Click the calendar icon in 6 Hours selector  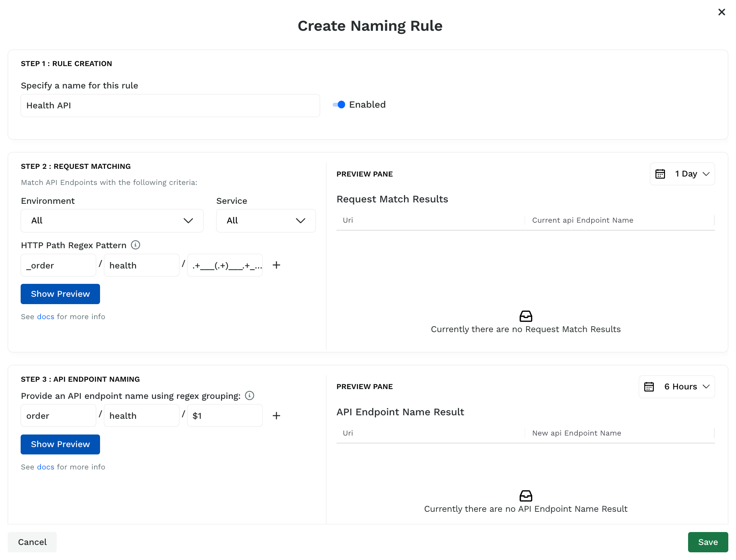tap(649, 387)
